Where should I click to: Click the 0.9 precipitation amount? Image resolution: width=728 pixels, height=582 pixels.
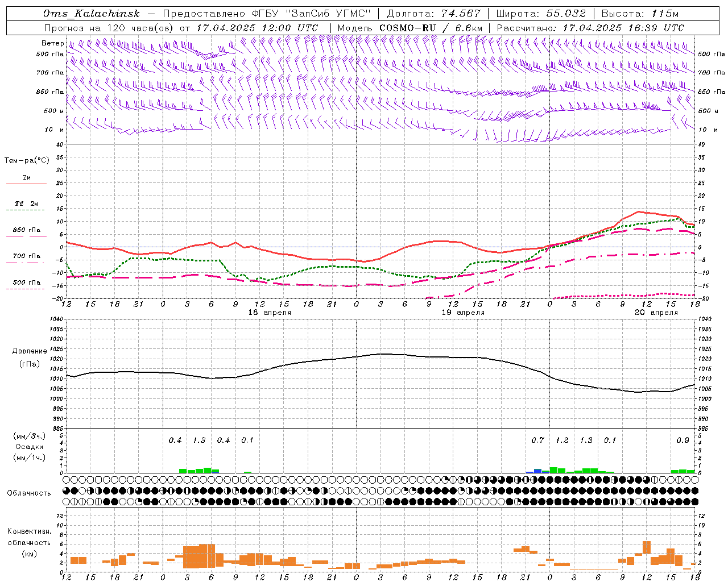[682, 440]
